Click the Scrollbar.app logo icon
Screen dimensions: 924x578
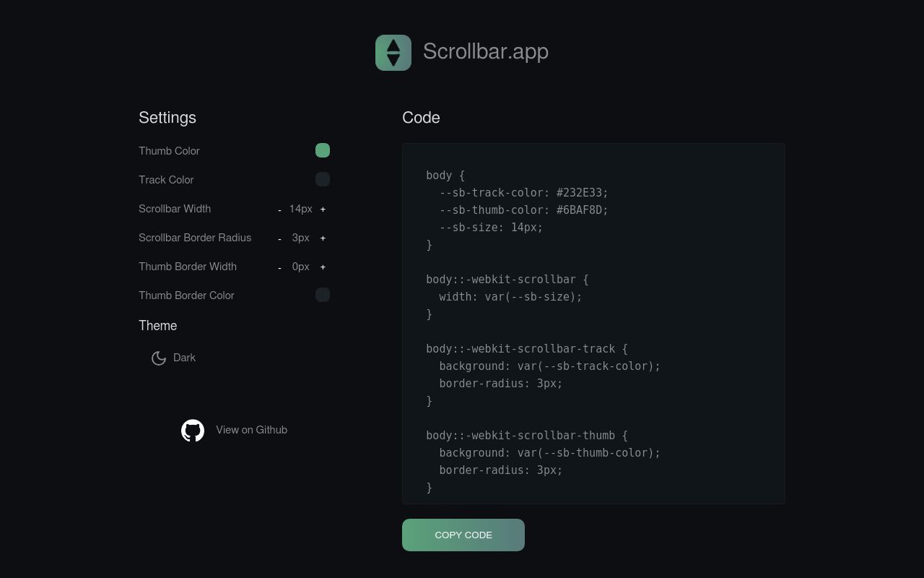(x=393, y=52)
